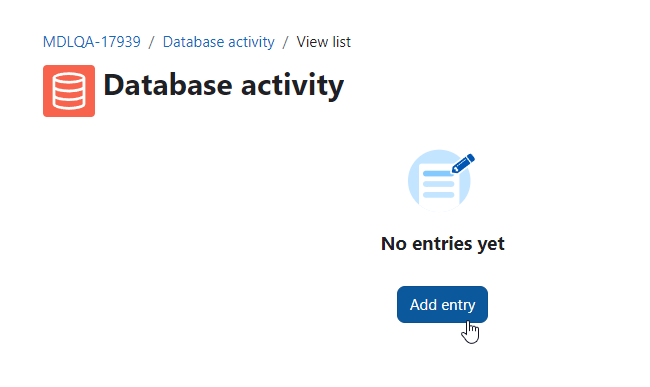Screen dimensions: 650x387
Task: Select the document lines graphic in illustration
Action: (438, 184)
